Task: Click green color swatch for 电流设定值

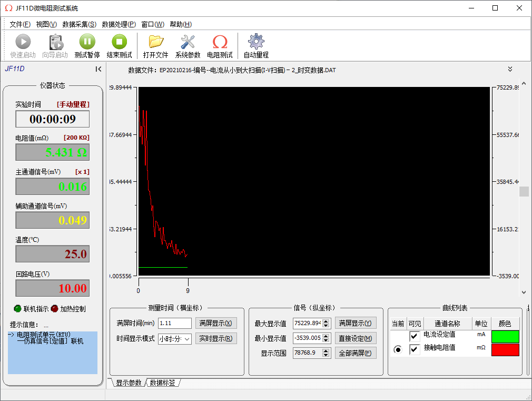Action: point(505,337)
